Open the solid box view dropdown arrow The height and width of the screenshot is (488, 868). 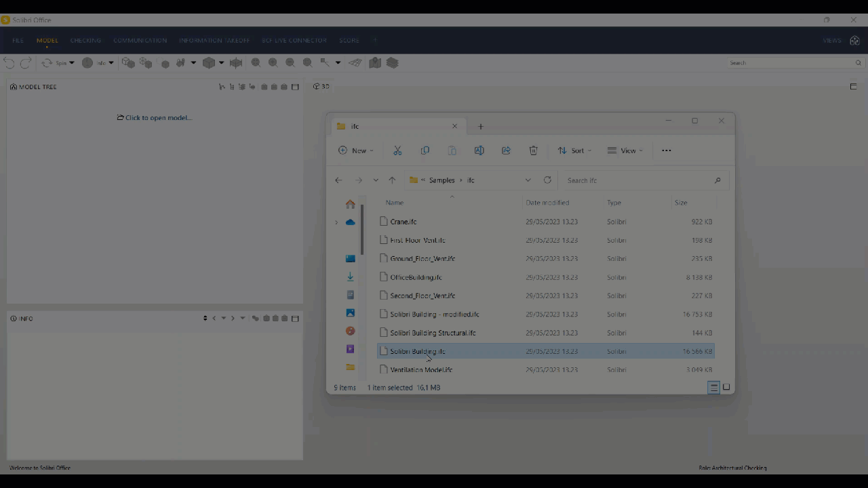coord(221,63)
